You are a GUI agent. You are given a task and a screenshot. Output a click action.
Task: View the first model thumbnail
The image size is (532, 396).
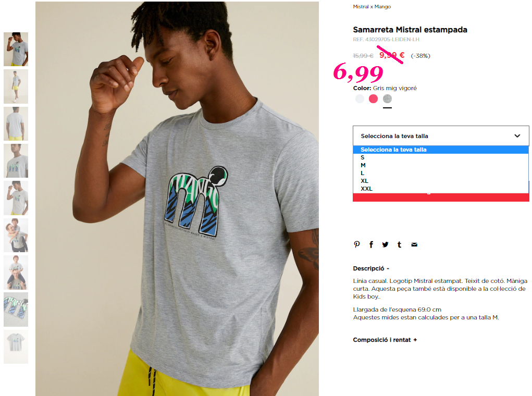click(x=16, y=49)
